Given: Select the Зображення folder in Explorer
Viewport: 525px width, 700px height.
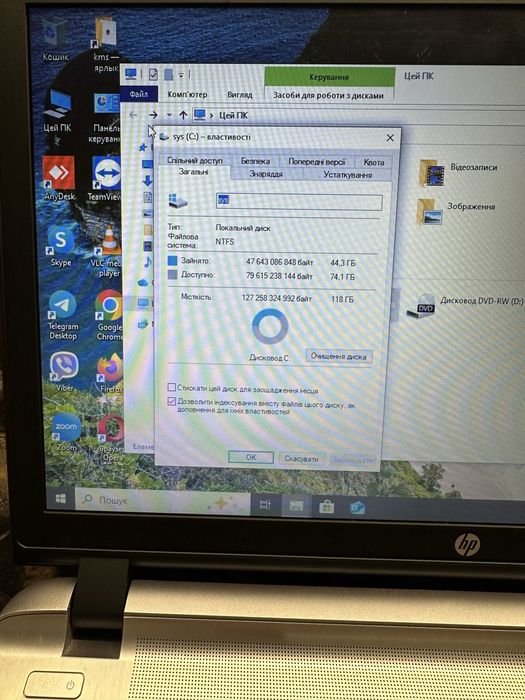Looking at the screenshot, I should pos(456,211).
